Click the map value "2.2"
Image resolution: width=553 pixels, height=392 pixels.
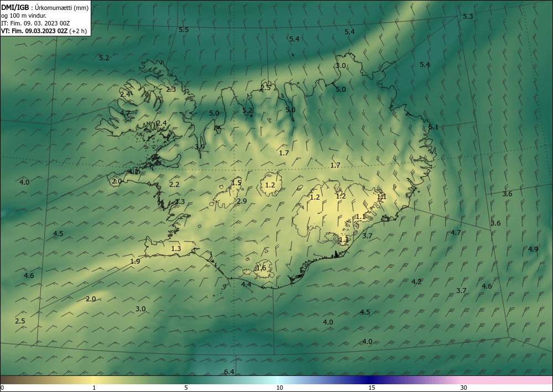click(174, 184)
